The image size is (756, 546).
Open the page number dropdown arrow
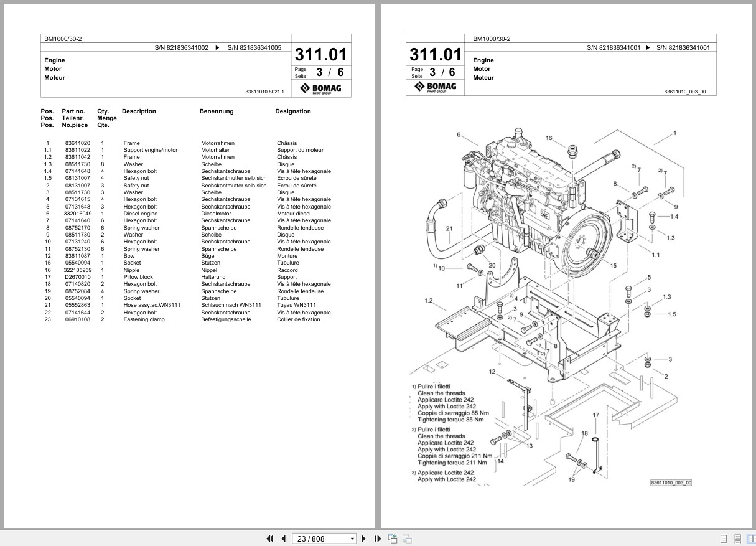352,539
